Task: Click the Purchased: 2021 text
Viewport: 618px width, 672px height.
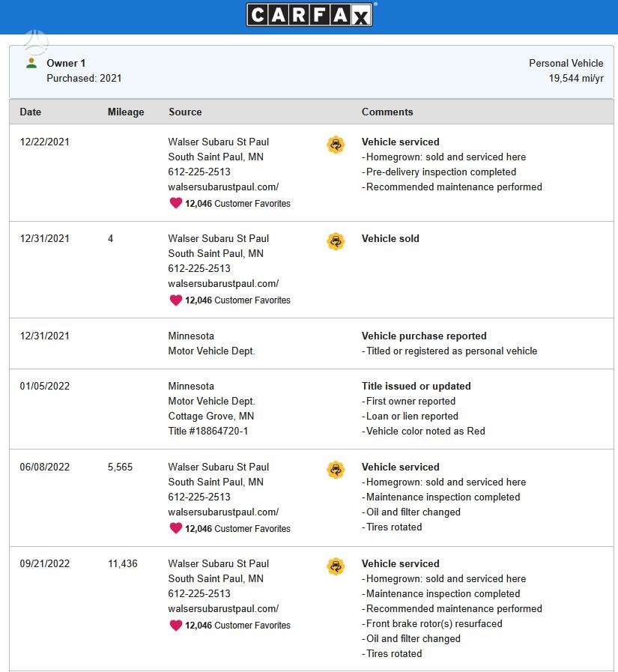Action: pos(84,79)
